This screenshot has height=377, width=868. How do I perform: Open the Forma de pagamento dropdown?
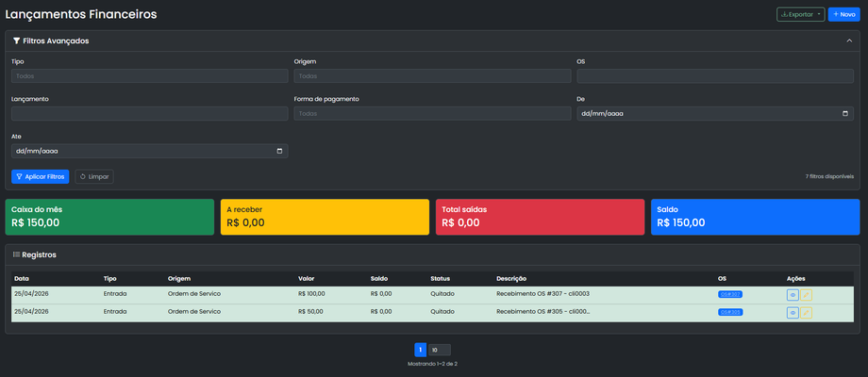pyautogui.click(x=432, y=114)
